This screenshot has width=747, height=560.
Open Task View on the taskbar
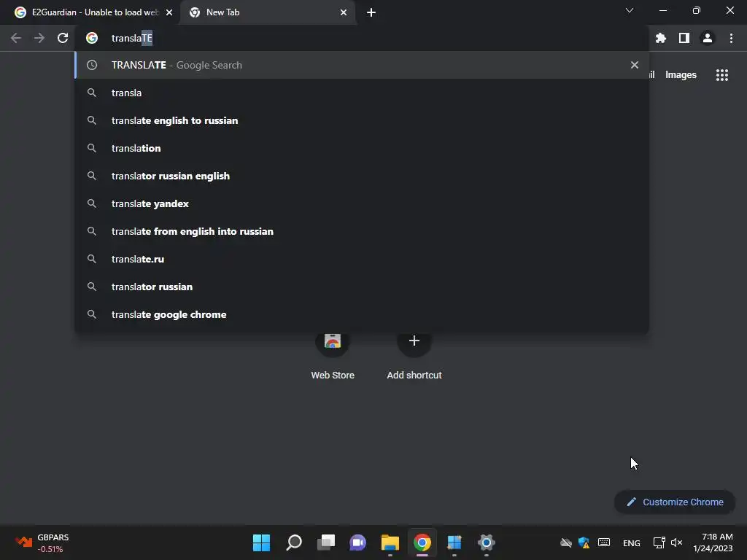pos(326,542)
